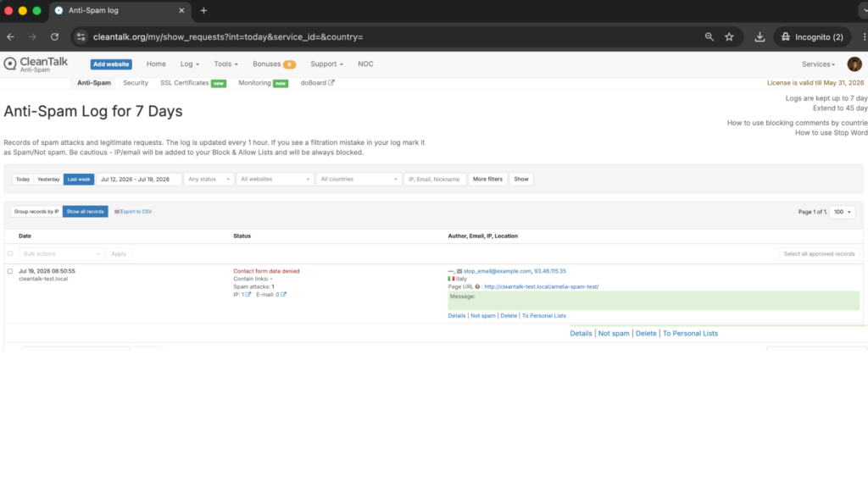
Task: Switch to the Security tab
Action: 136,83
